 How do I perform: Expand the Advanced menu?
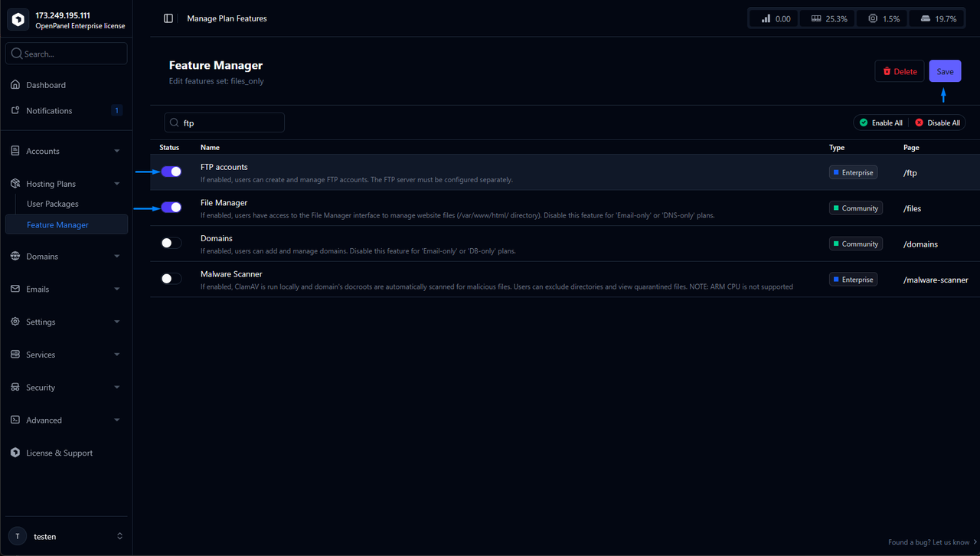117,420
